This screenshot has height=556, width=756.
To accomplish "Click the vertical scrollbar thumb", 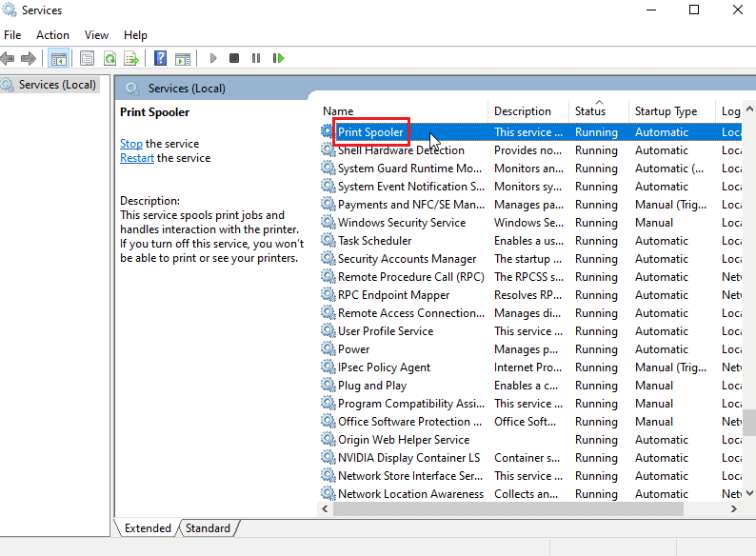I will (x=749, y=423).
